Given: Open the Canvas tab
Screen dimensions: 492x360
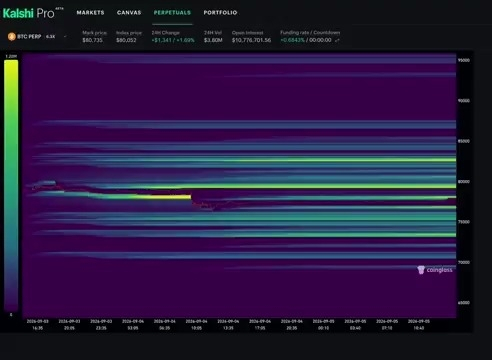Looking at the screenshot, I should click(x=129, y=13).
